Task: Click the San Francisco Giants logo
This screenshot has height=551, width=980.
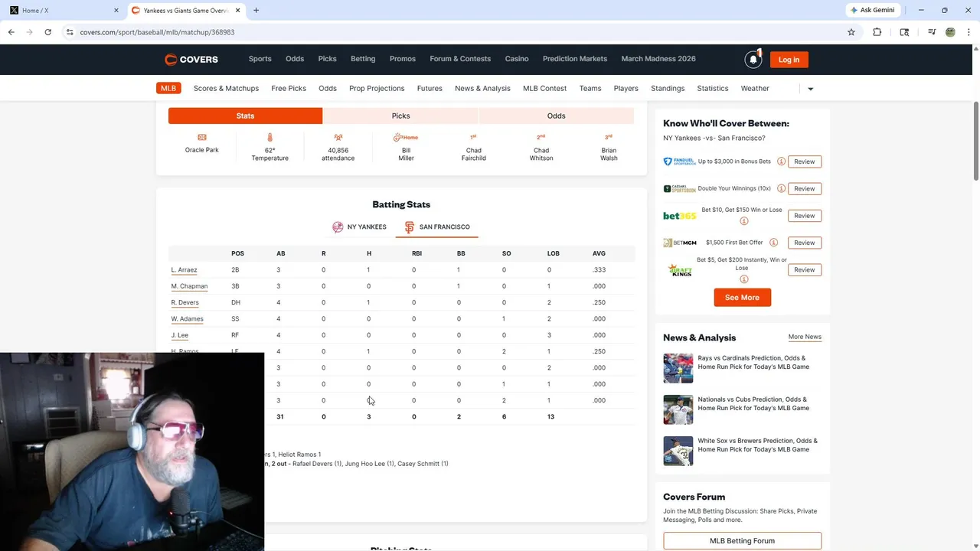Action: (x=410, y=227)
